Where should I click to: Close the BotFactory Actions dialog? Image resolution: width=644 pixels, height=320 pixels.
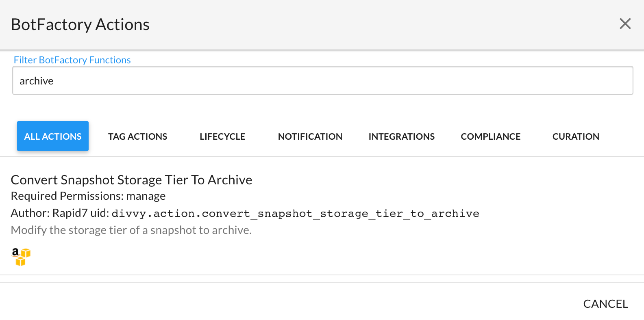625,24
